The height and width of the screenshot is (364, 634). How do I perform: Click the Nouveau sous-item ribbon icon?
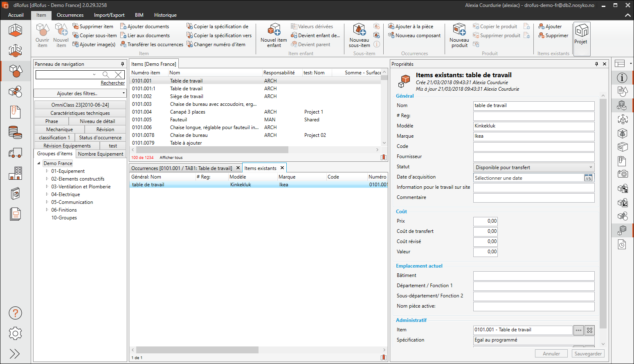tap(359, 30)
